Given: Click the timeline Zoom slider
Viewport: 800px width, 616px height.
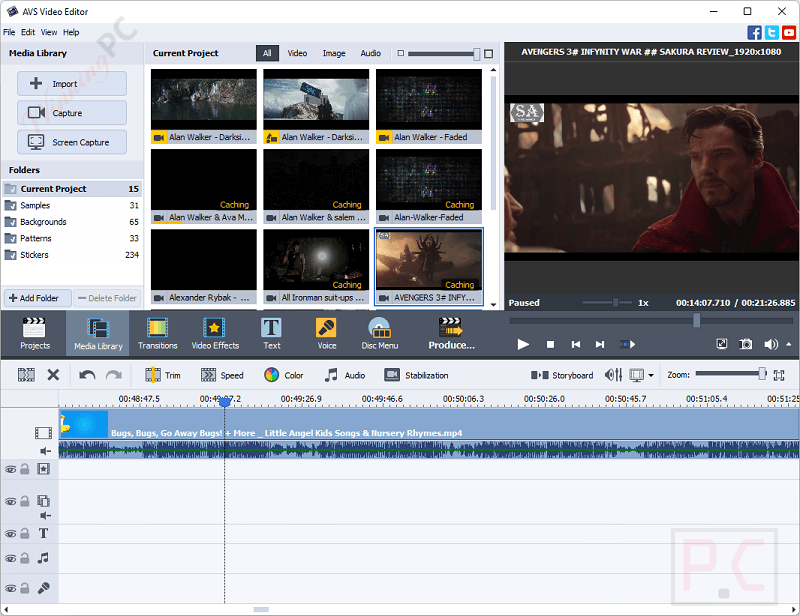Looking at the screenshot, I should 730,374.
